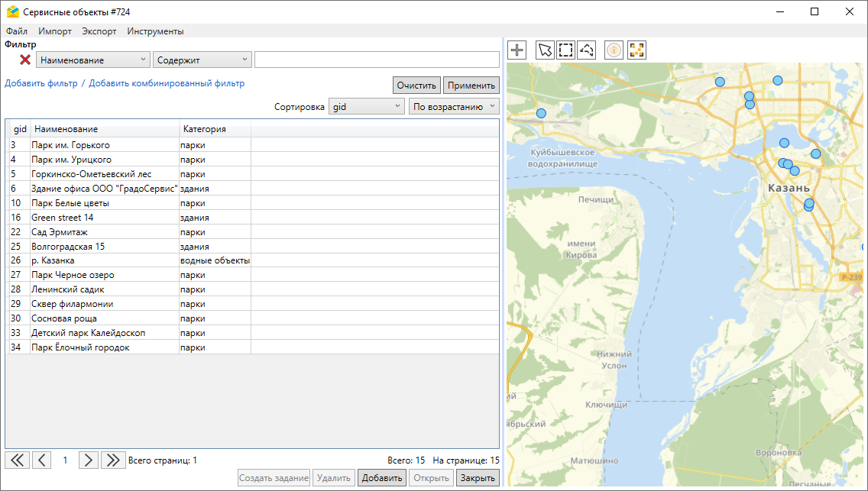Activate polygon selection tool

point(586,50)
